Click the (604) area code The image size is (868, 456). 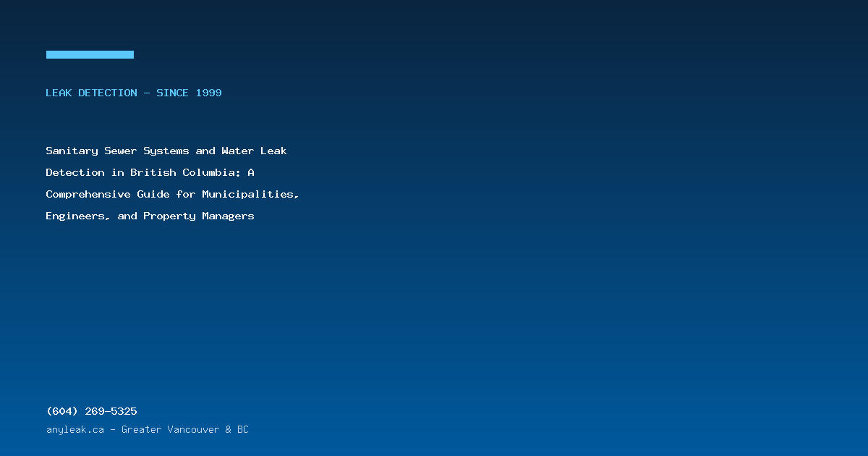pos(61,411)
